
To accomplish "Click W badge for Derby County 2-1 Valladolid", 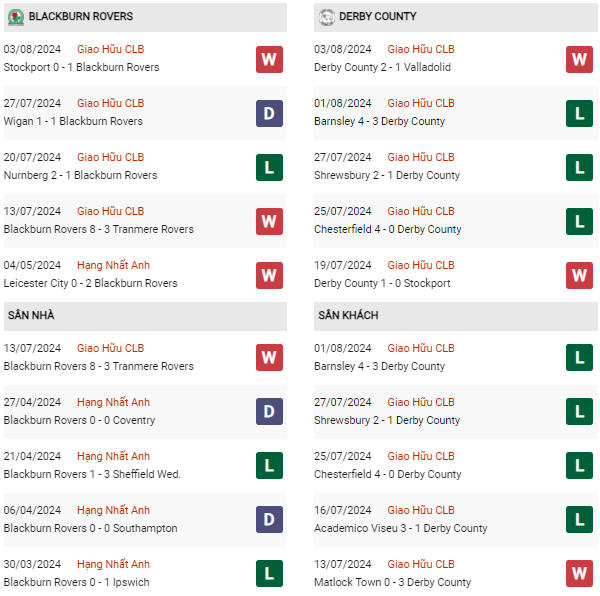I will (579, 59).
